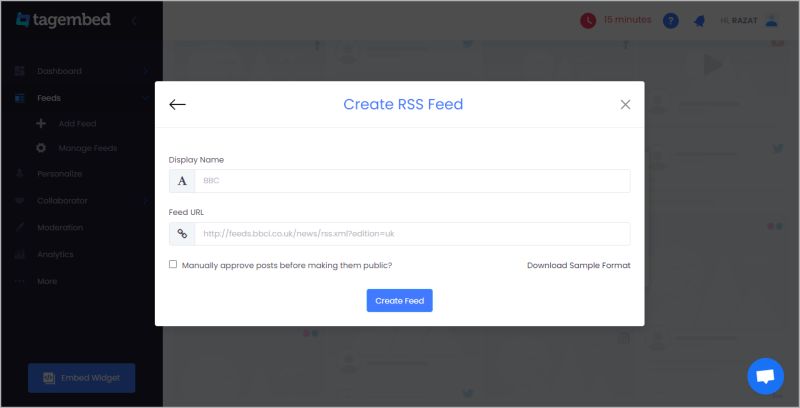Click the Feed URL input field
The width and height of the screenshot is (800, 408).
(412, 234)
